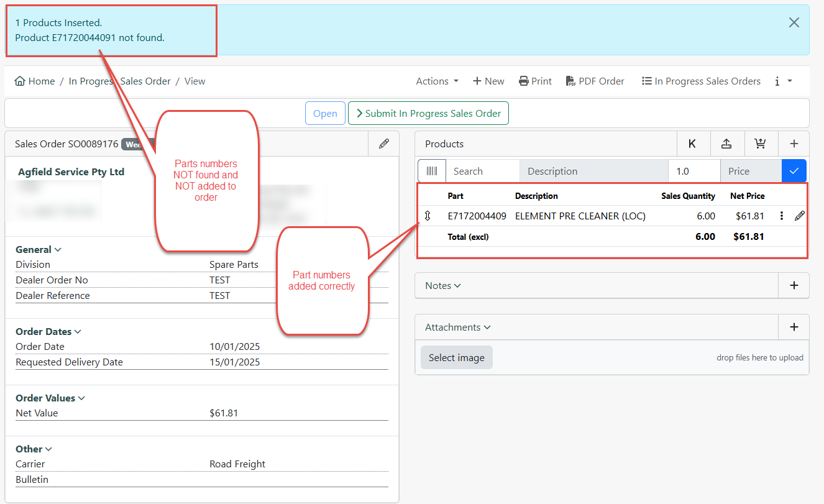Click the Submit In Progress Sales Order button
Viewport: 824px width, 504px height.
(x=428, y=113)
